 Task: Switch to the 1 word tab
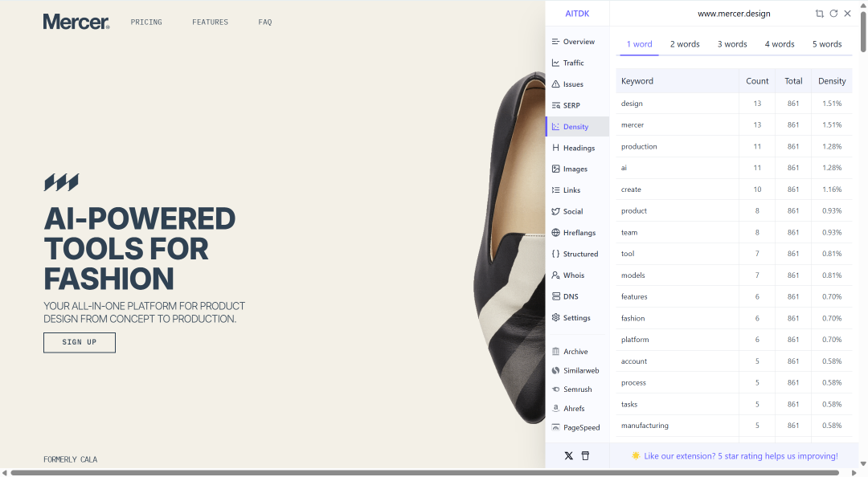[x=640, y=44]
